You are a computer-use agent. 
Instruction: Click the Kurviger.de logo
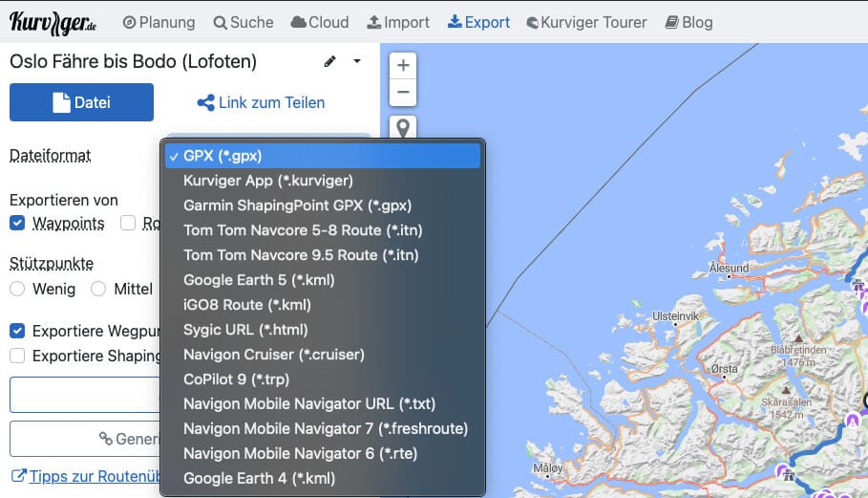(55, 21)
